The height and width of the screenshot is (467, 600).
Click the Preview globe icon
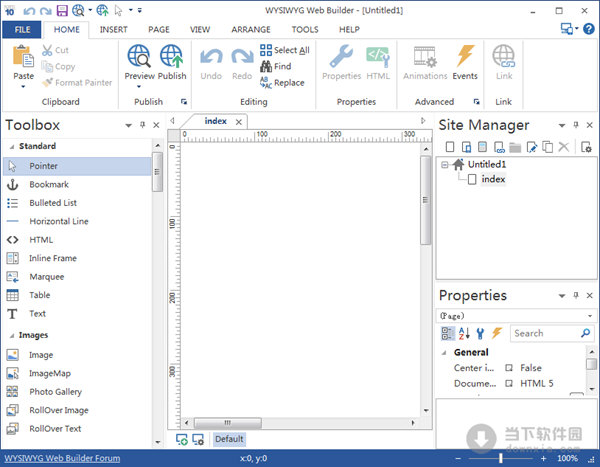[x=139, y=56]
